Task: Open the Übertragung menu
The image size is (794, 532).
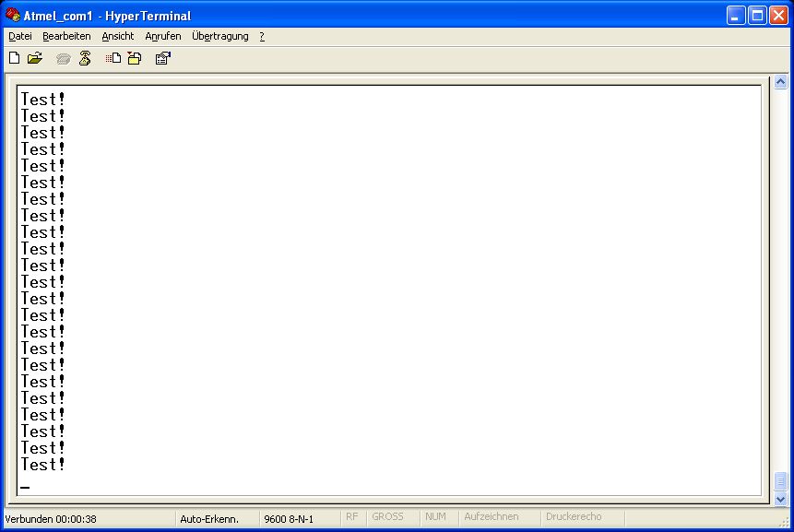Action: coord(219,36)
